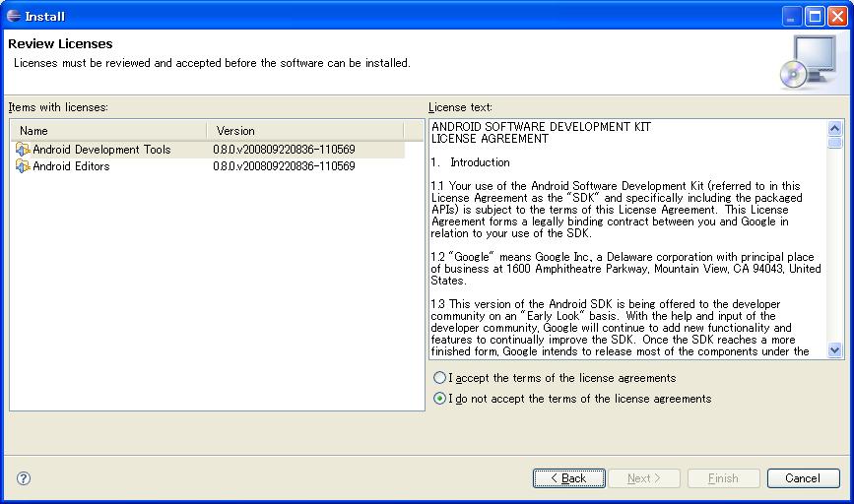Click paragraph beginning '1.3 This version'
The width and height of the screenshot is (854, 504).
[620, 328]
